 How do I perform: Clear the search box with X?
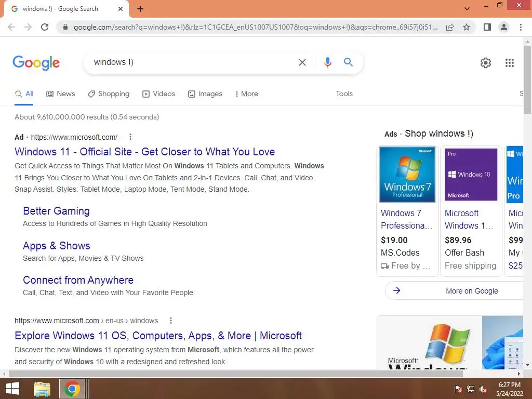pyautogui.click(x=302, y=62)
